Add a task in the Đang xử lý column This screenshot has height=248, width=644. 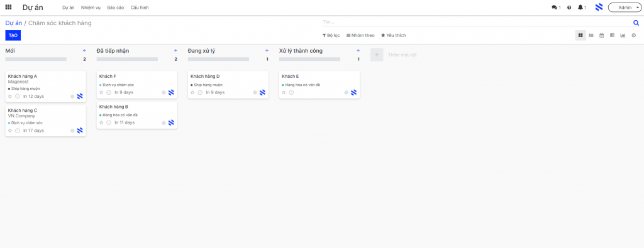tap(267, 51)
